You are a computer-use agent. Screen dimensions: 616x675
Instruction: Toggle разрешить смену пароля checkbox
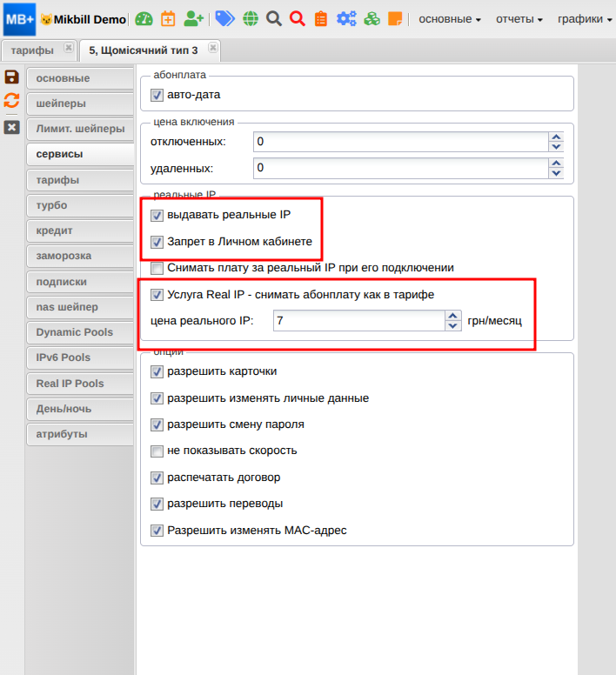[157, 424]
